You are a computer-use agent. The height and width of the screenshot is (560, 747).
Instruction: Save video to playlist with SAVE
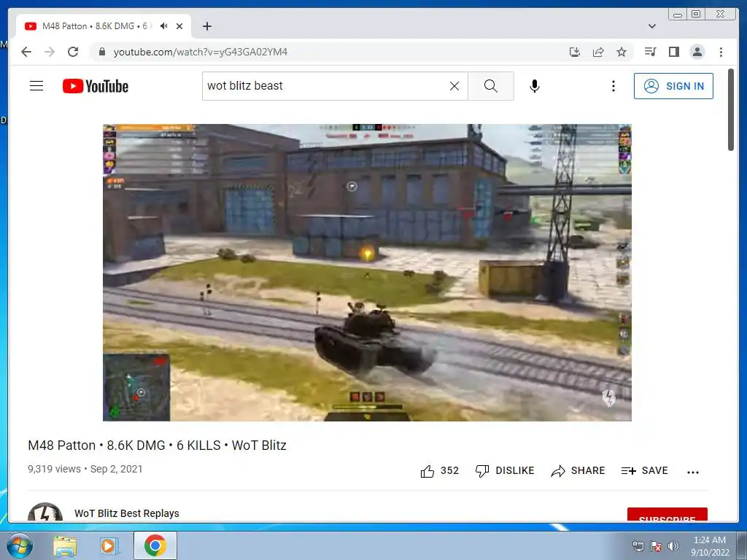tap(645, 470)
